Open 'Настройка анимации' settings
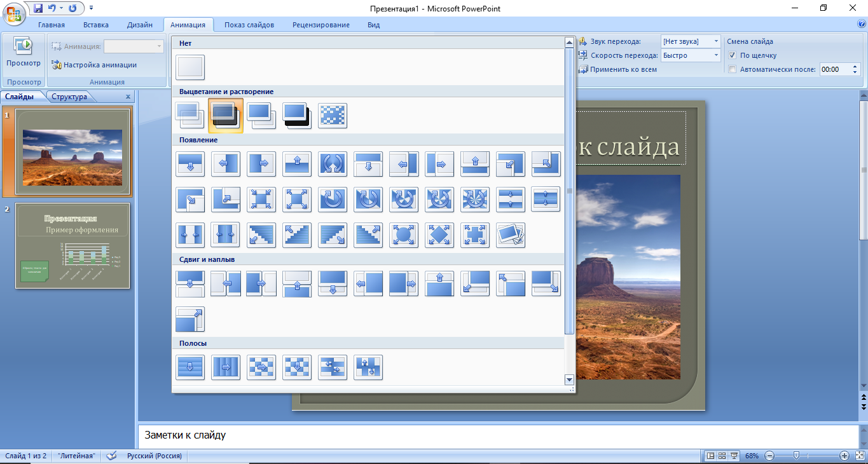This screenshot has height=464, width=868. click(x=94, y=65)
